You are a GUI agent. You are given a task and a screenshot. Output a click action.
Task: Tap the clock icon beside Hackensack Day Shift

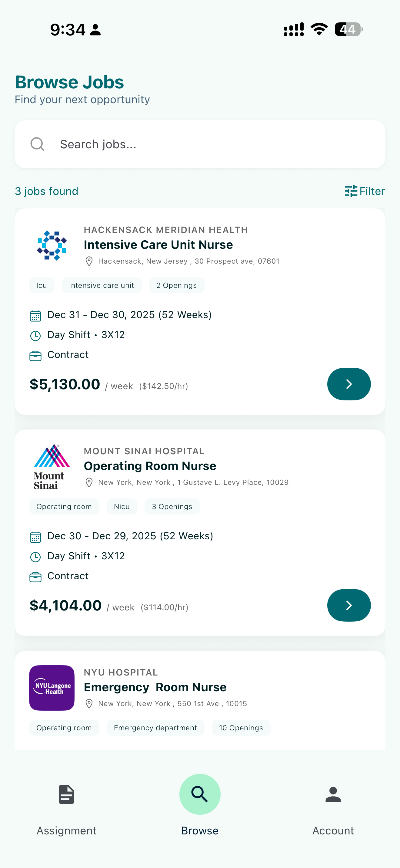pos(35,336)
